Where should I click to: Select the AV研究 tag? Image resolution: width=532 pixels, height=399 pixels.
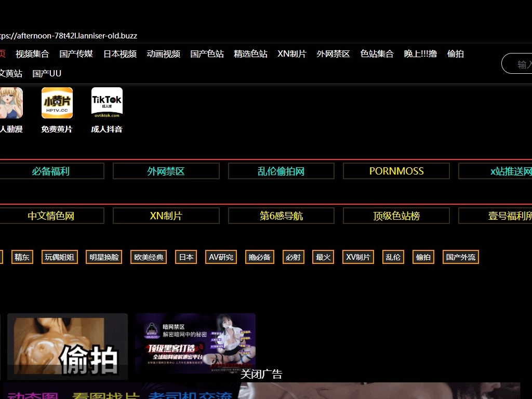pos(221,257)
